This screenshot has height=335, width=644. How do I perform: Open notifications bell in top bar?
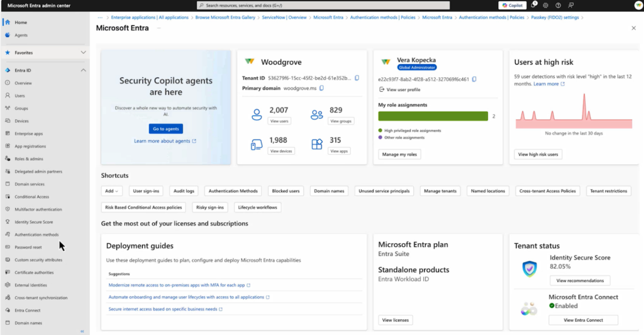click(x=533, y=5)
